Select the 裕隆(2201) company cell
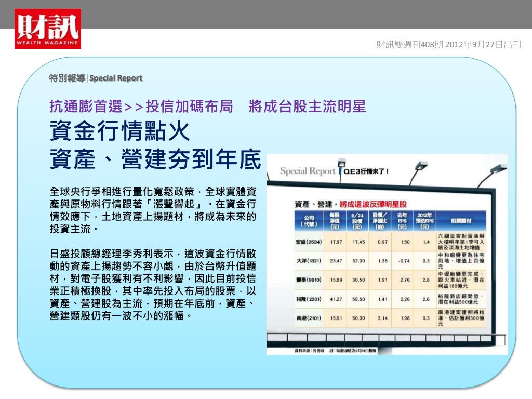This screenshot has height=399, width=532. click(x=309, y=299)
